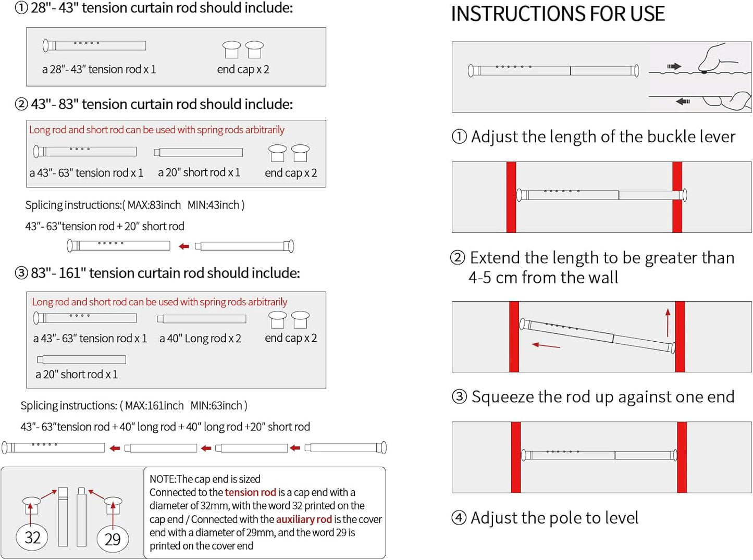Click the 'Adjust the length of the buckle lever' text
Screen dimensions: 753x560
603,136
